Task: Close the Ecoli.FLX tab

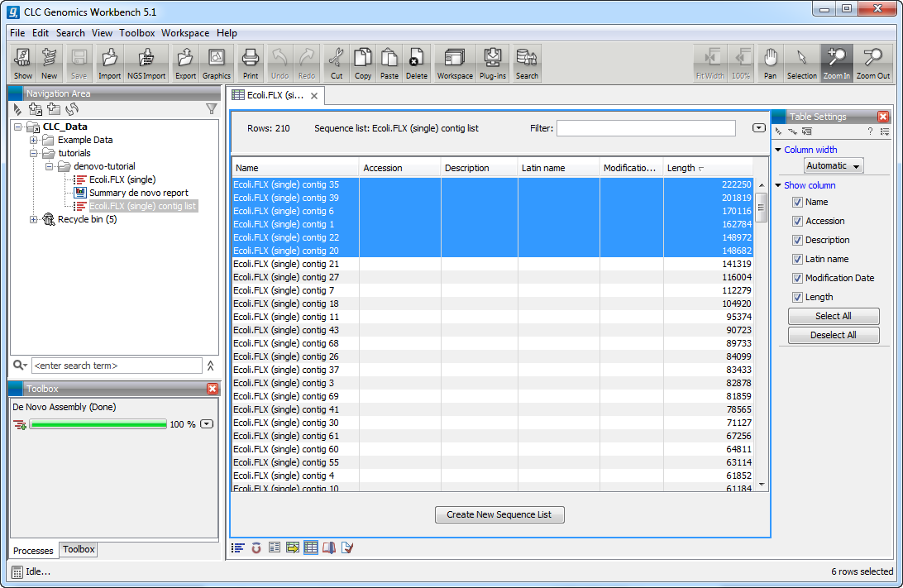Action: coord(314,96)
